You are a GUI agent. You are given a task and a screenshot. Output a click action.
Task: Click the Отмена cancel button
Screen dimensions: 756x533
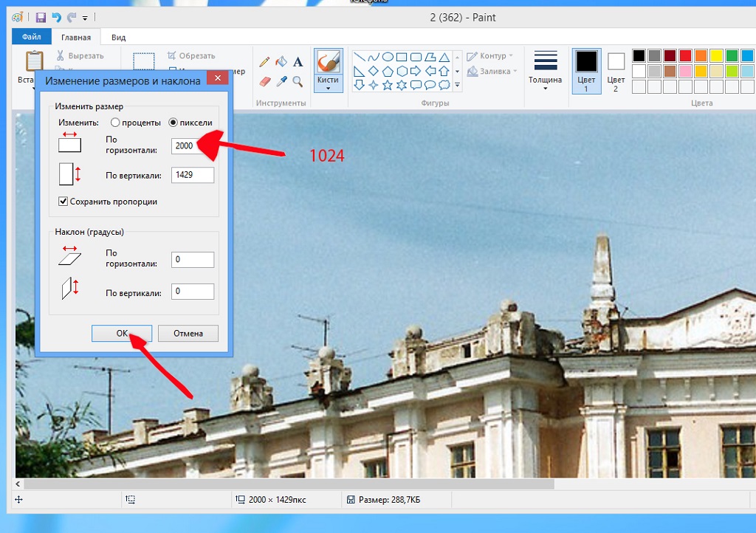188,334
